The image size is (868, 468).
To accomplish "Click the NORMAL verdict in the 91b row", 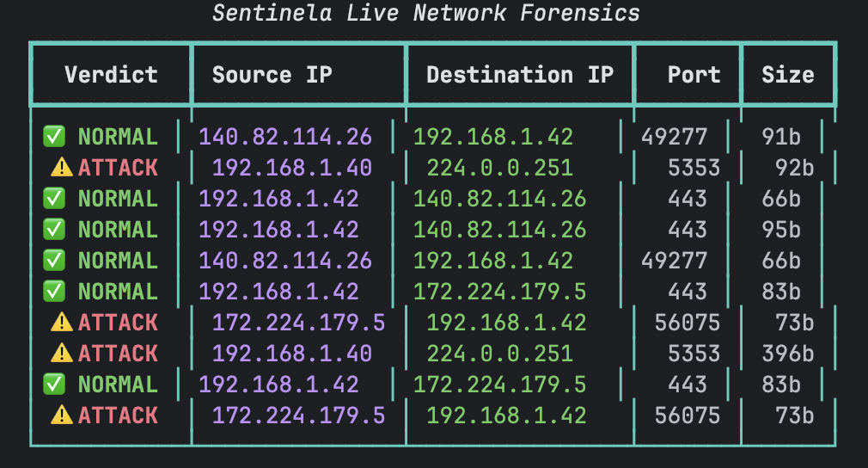I will pyautogui.click(x=118, y=137).
